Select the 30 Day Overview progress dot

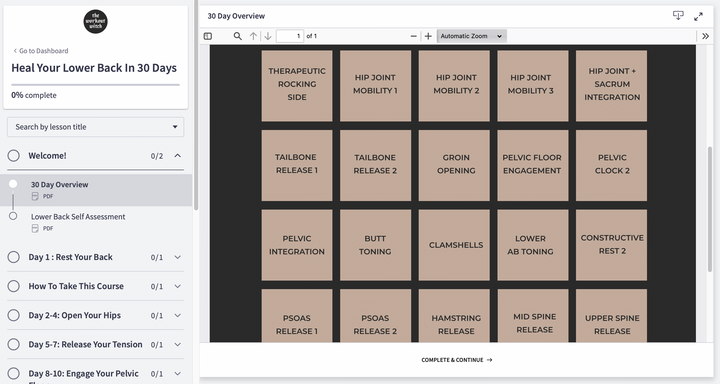tap(13, 184)
